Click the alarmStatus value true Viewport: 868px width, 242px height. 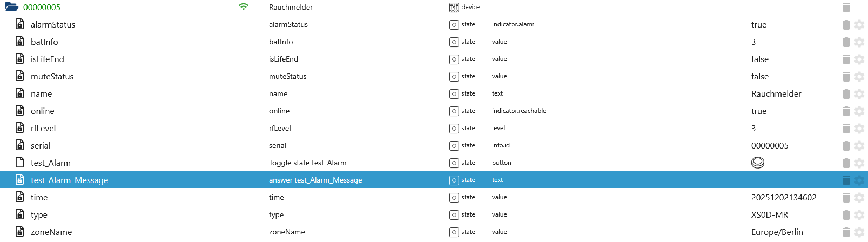(x=759, y=25)
